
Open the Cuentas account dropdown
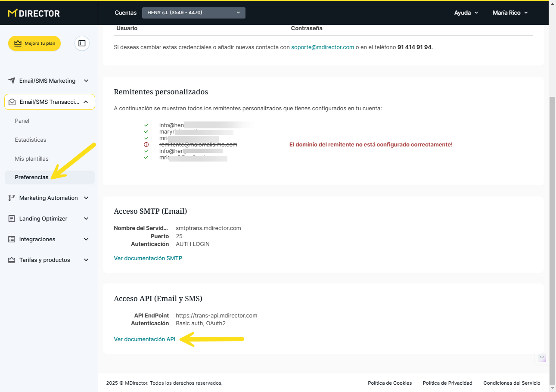pyautogui.click(x=193, y=13)
